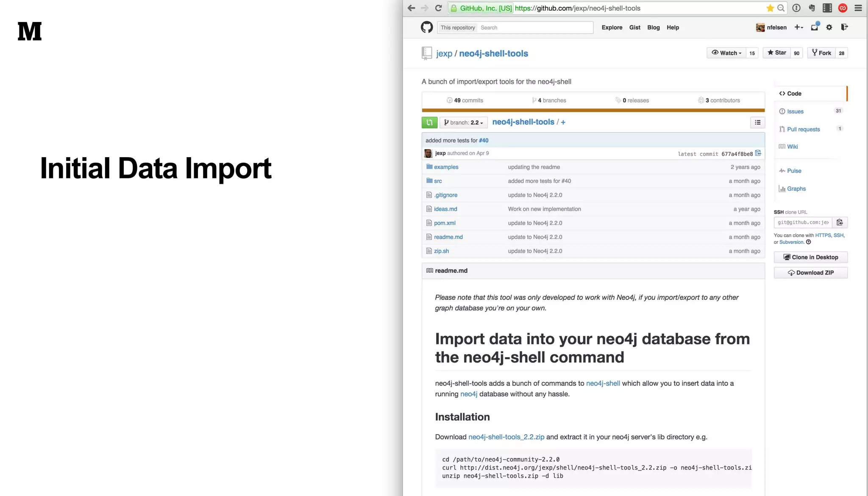Open Gist in the top navigation
The width and height of the screenshot is (868, 496).
[x=635, y=28]
